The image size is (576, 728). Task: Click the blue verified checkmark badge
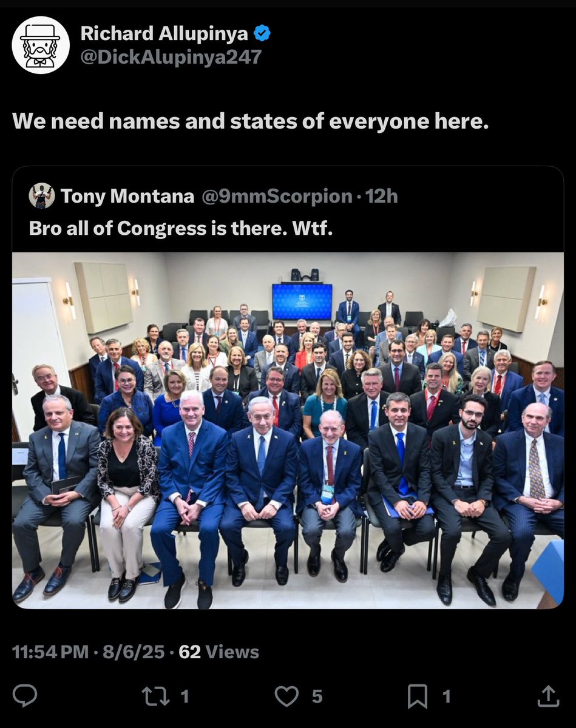pyautogui.click(x=262, y=34)
